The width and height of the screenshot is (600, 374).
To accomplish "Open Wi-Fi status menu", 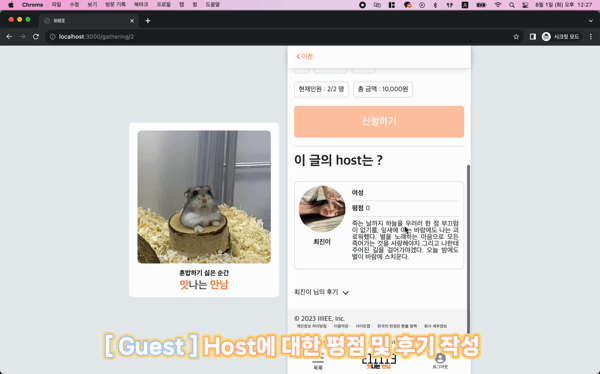I will tap(498, 5).
